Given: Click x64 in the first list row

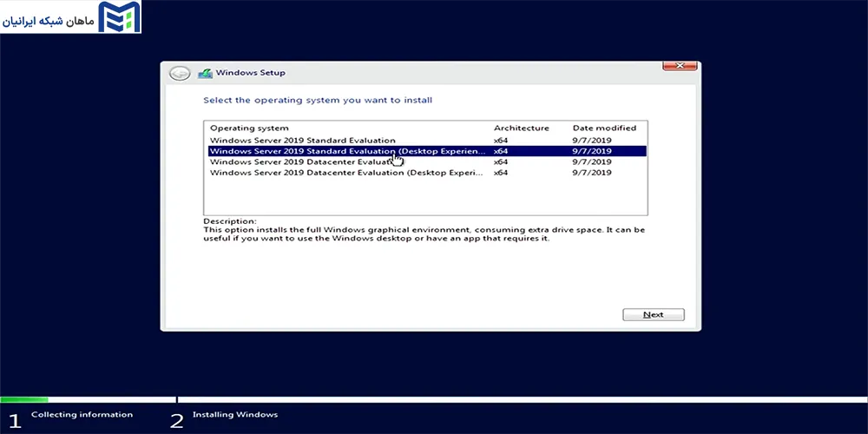Looking at the screenshot, I should pos(501,140).
